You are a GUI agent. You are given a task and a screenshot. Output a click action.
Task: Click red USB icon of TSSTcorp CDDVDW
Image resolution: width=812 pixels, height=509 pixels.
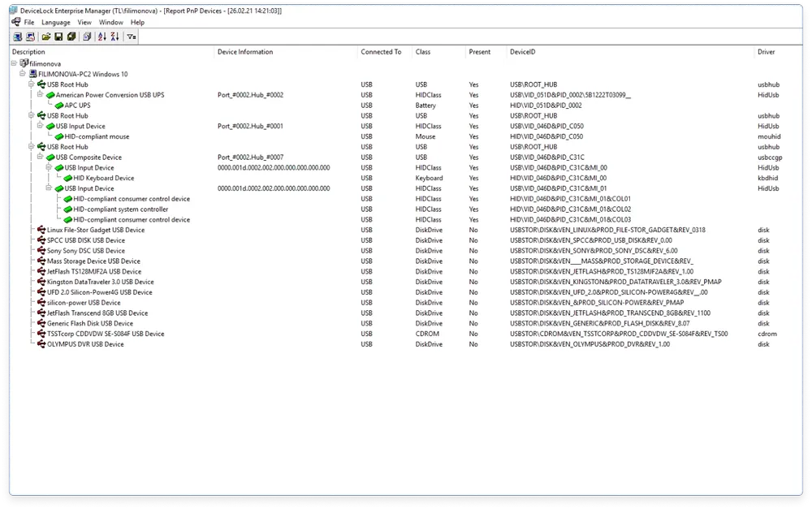coord(41,334)
